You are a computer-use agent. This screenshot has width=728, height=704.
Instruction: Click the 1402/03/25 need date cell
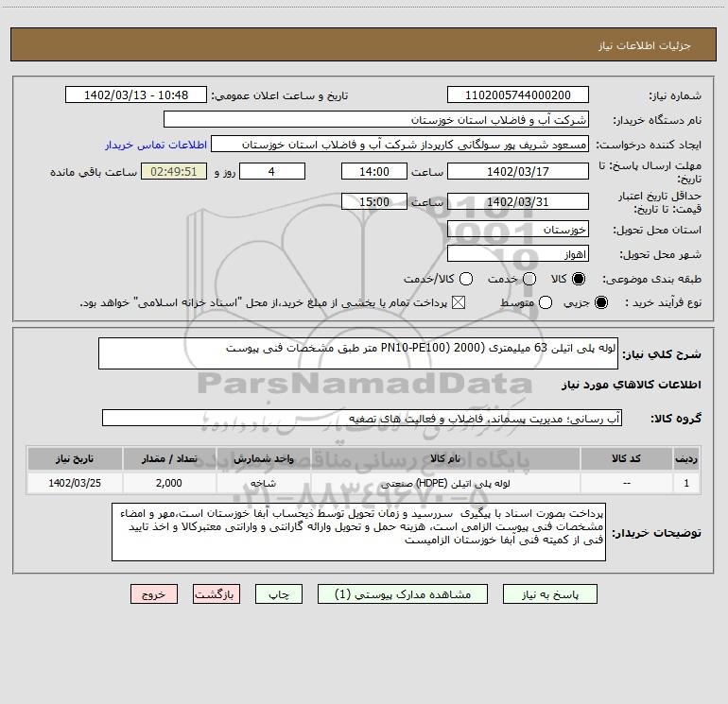pos(75,483)
